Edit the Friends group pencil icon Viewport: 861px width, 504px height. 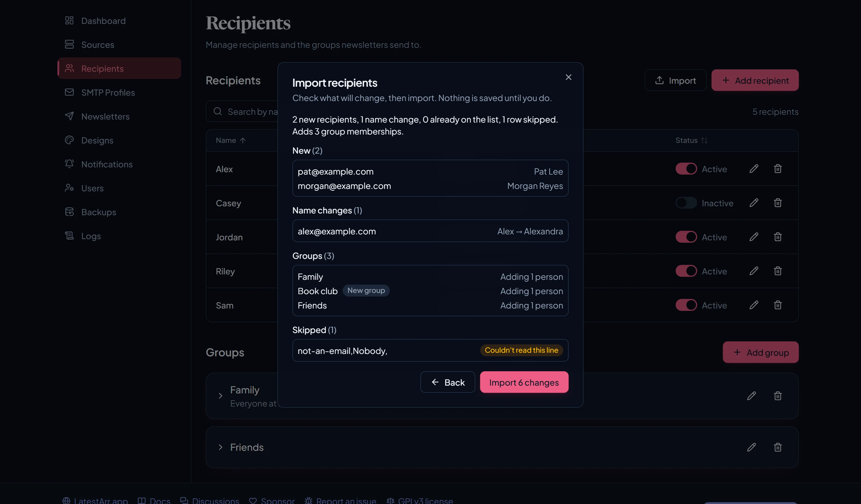click(x=751, y=447)
